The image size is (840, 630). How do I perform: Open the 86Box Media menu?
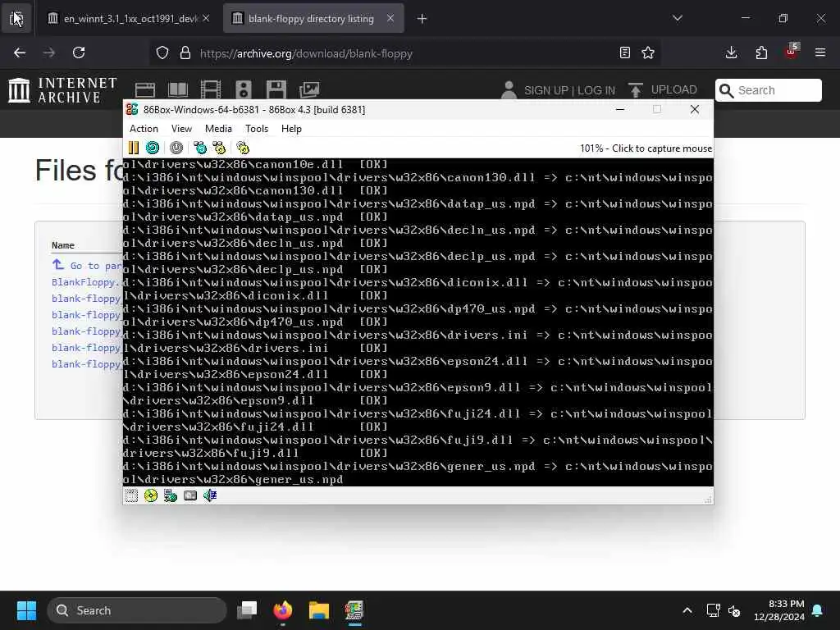218,129
